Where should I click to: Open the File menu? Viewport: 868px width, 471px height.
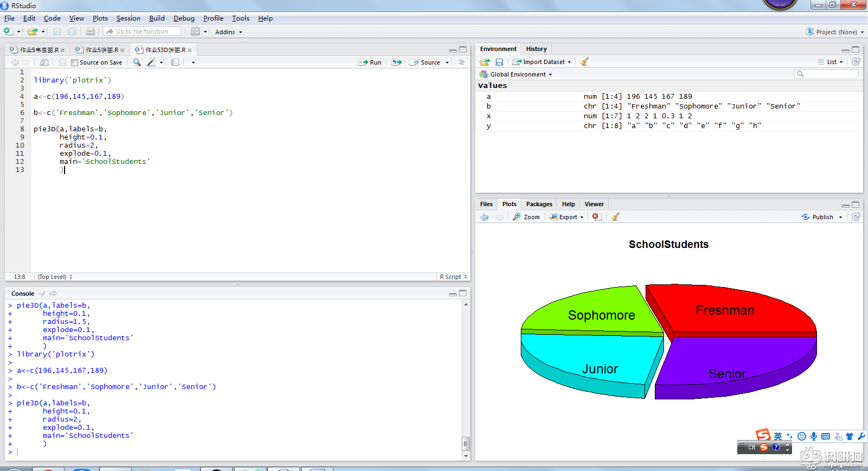click(10, 18)
